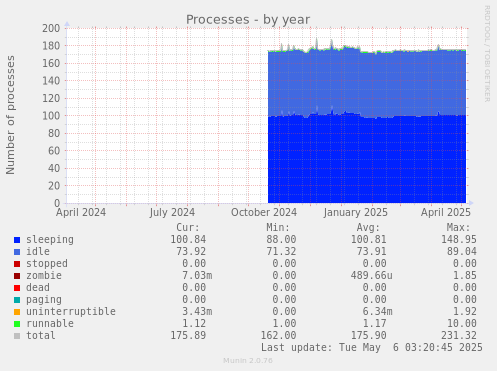Select the 'sleeping' legend label
The image size is (497, 371).
pos(50,240)
